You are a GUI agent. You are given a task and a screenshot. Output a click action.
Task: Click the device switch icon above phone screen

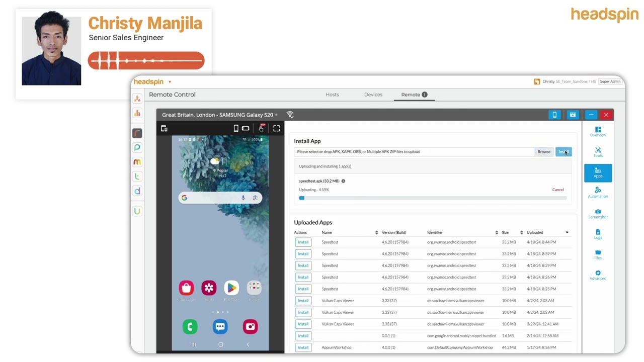click(164, 128)
